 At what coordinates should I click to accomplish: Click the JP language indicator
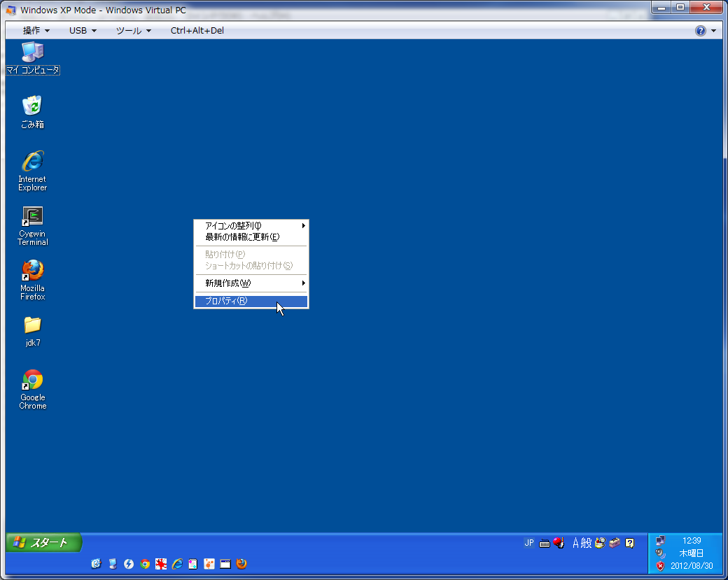point(529,542)
